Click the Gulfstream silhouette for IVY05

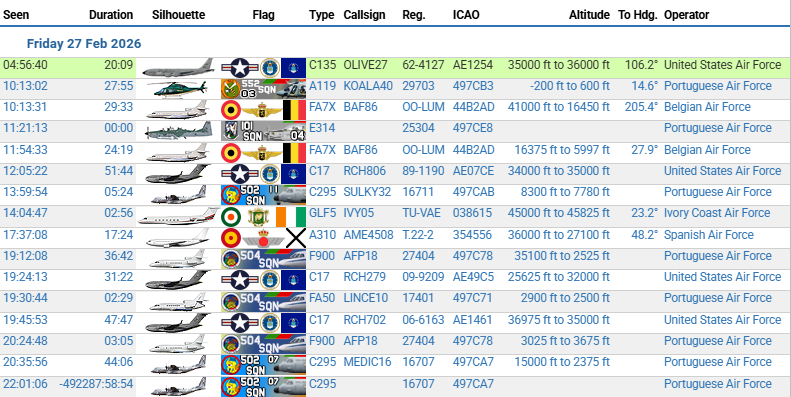point(178,216)
